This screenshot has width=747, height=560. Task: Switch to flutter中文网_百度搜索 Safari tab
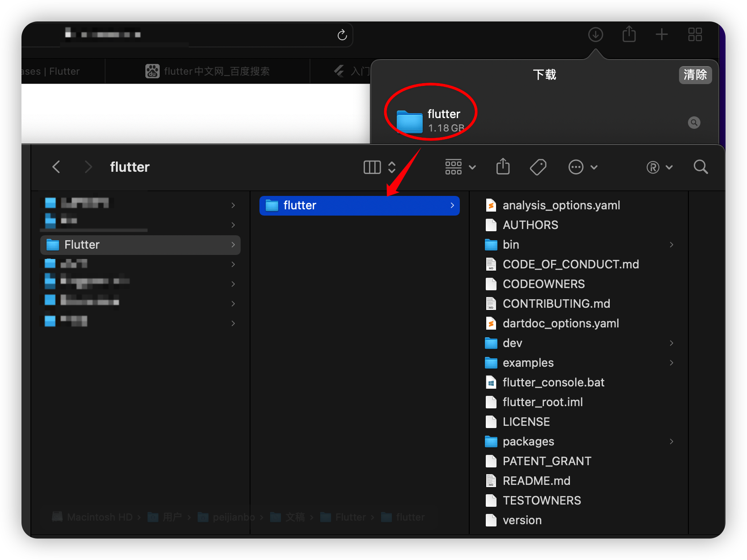coord(208,71)
